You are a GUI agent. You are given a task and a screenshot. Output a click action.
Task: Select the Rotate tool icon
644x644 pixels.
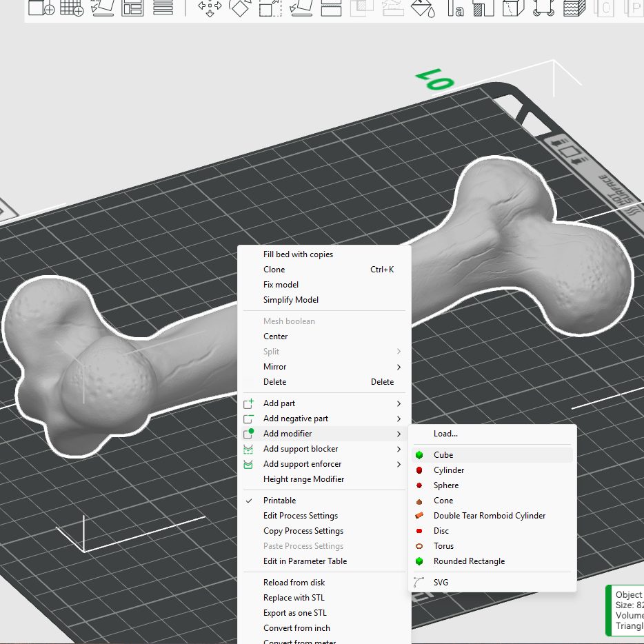[x=240, y=8]
